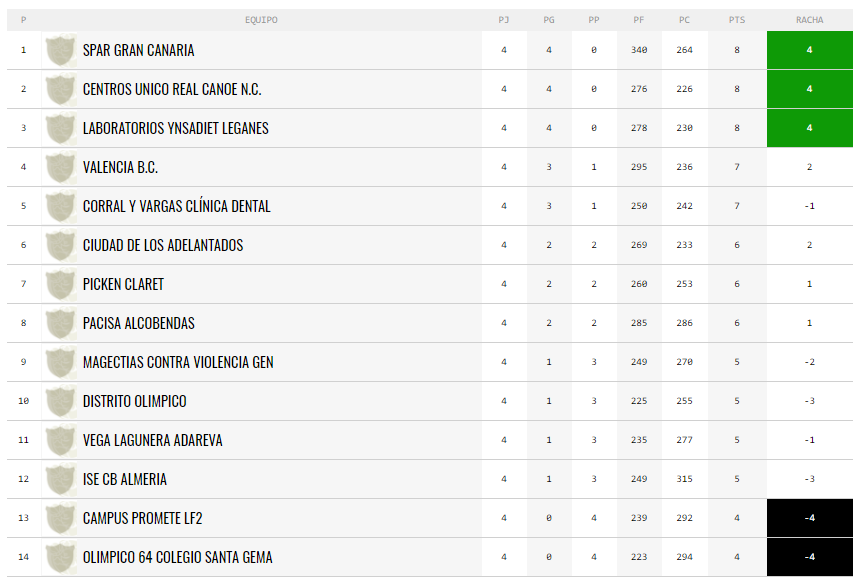This screenshot has width=863, height=587.
Task: Open the CENTROS UNICO REAL CANOE N.C. team
Action: click(x=172, y=89)
